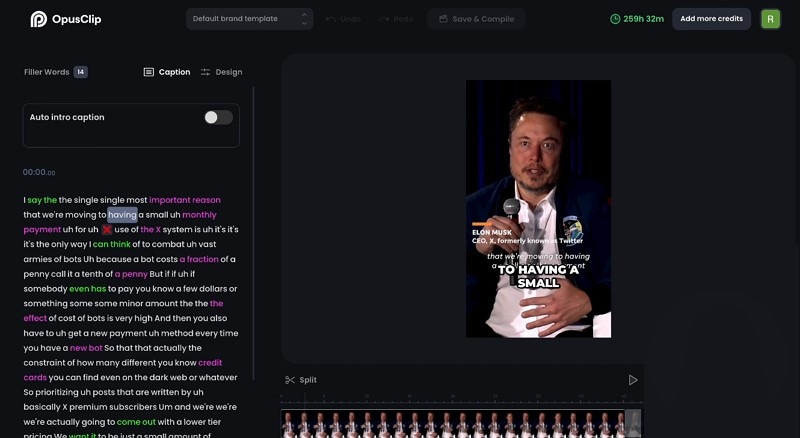Click the green phrase "can think"
Screen dimensions: 800x438
112,245
